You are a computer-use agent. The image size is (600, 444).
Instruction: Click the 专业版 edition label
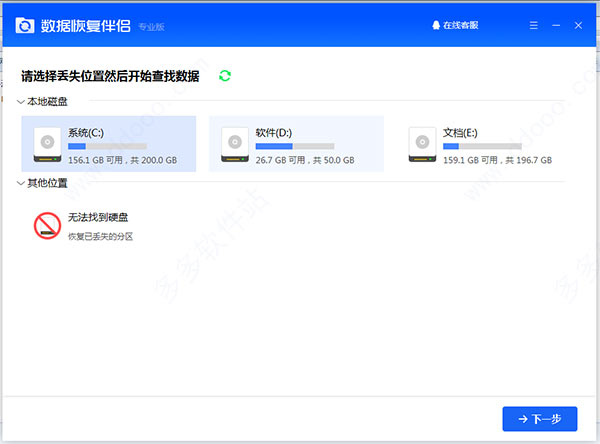[x=151, y=27]
